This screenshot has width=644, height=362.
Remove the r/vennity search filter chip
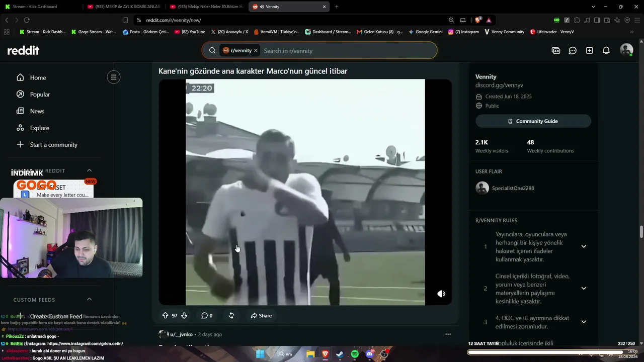pyautogui.click(x=256, y=51)
